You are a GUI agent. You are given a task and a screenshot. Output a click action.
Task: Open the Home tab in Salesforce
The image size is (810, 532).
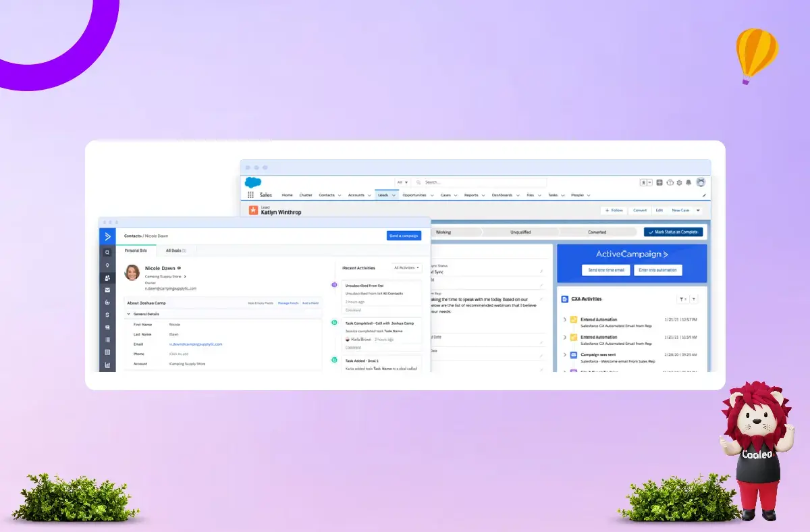coord(288,195)
